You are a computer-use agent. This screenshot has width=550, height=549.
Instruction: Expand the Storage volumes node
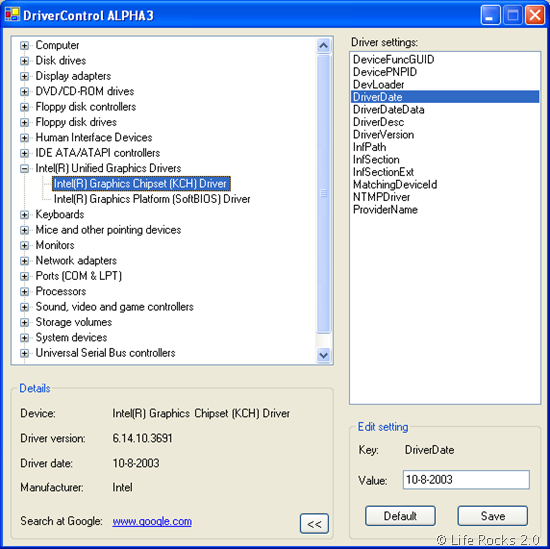click(x=24, y=322)
